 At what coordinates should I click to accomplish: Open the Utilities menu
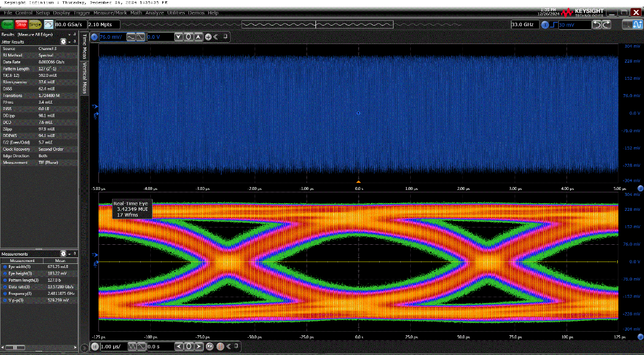pos(176,13)
